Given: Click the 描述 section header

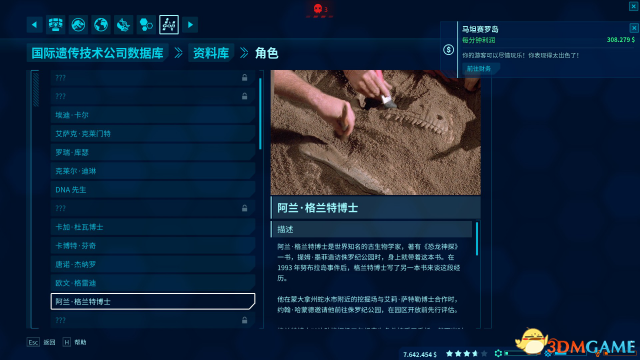Looking at the screenshot, I should (371, 229).
